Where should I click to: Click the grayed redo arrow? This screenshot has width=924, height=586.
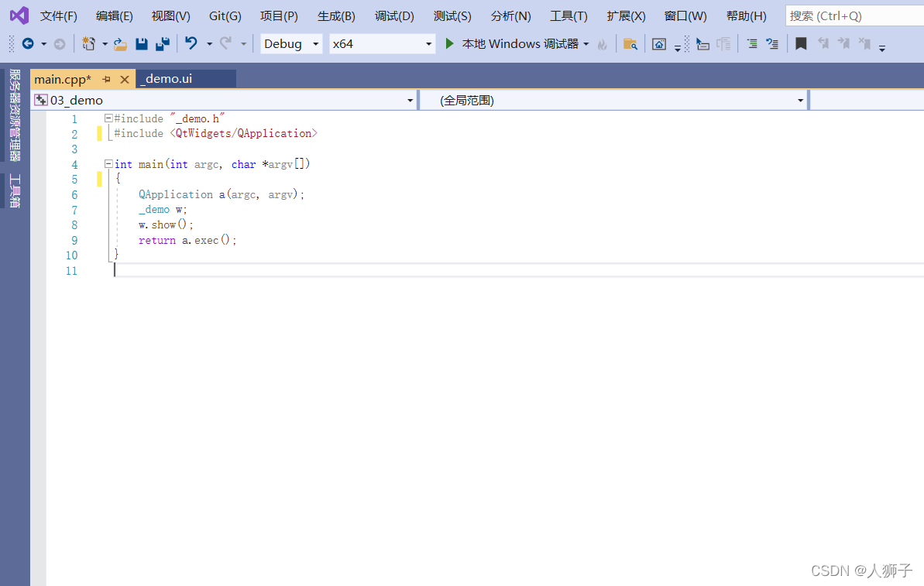coord(225,43)
